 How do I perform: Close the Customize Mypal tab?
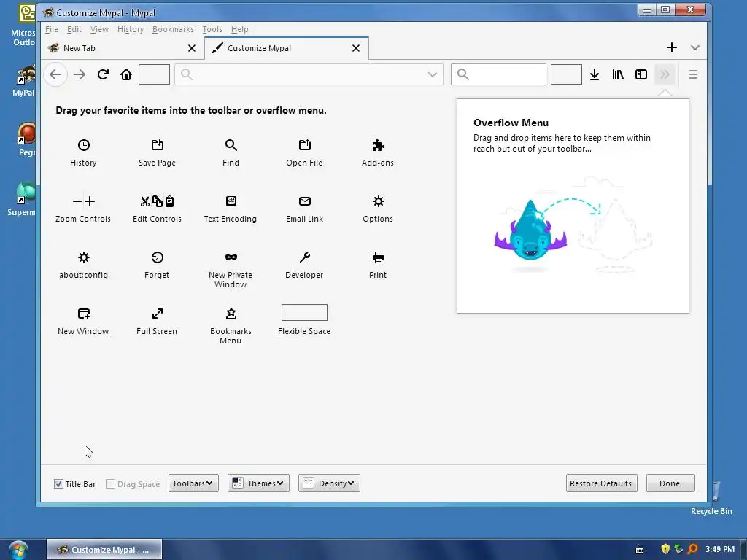[356, 48]
